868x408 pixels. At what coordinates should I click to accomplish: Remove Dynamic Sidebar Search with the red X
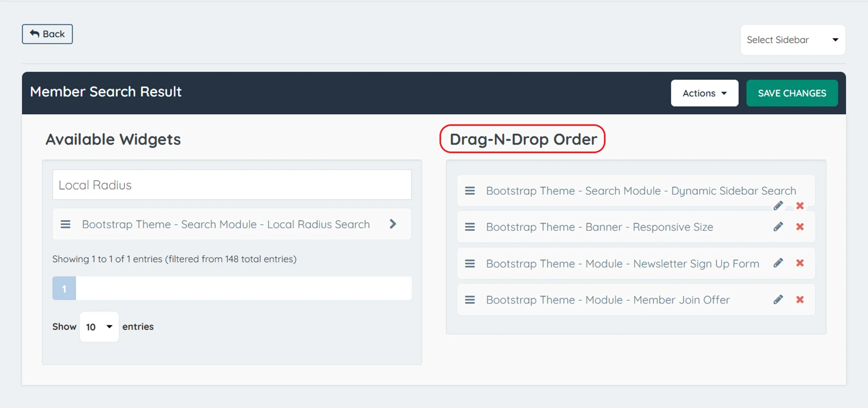[800, 205]
